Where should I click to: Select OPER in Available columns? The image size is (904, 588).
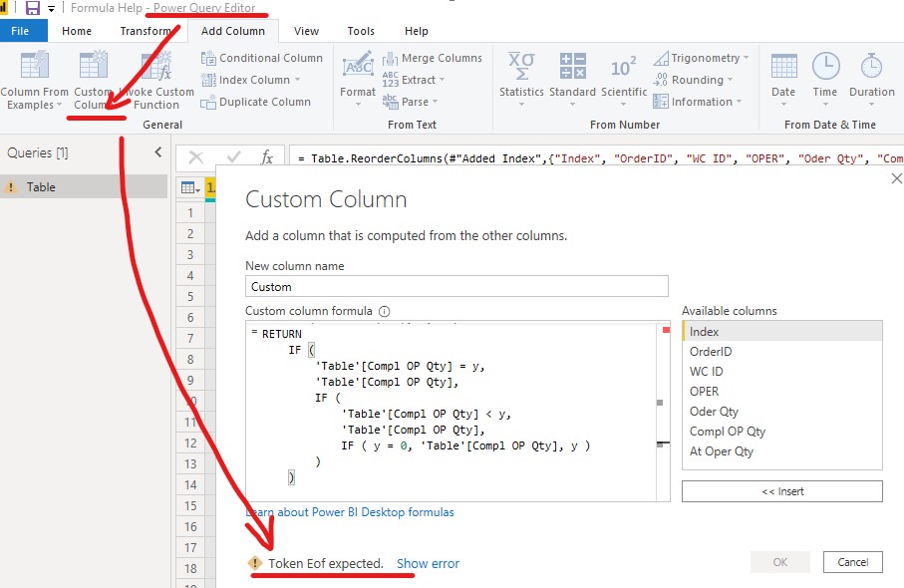[781, 392]
